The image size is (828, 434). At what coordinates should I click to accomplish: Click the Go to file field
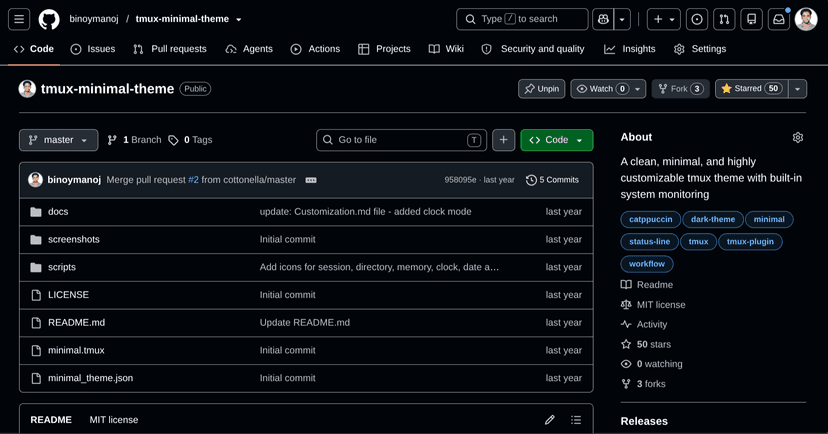(402, 140)
